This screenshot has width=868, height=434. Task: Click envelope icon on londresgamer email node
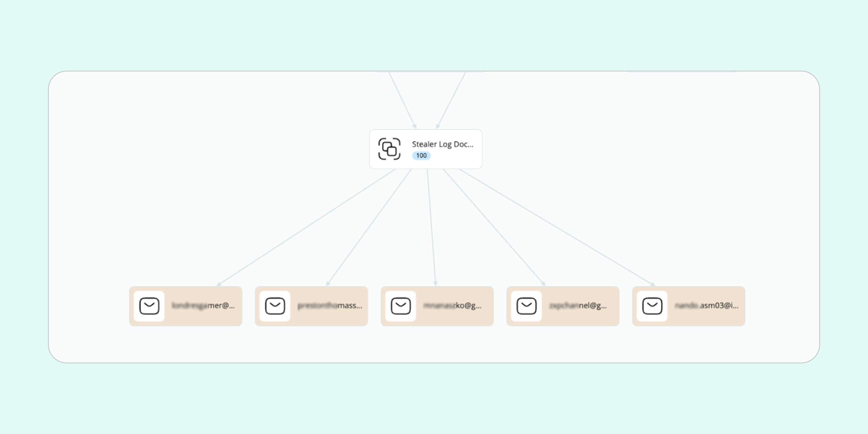click(x=149, y=306)
